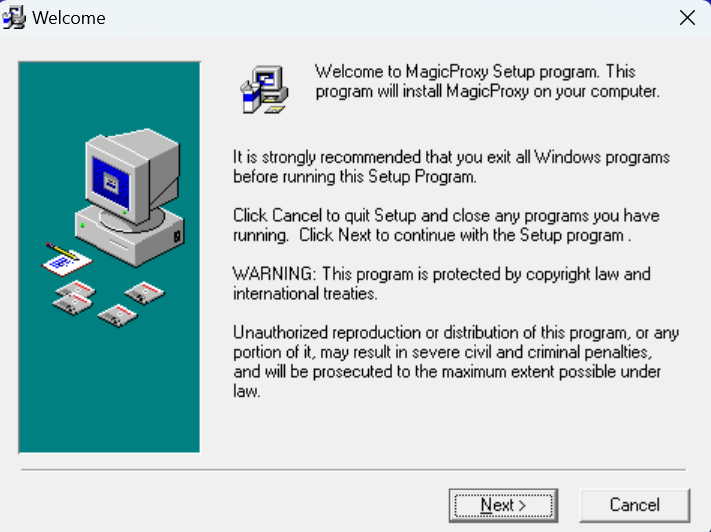Image resolution: width=711 pixels, height=532 pixels.
Task: Click the blue screen on the monitor illustration
Action: [111, 182]
